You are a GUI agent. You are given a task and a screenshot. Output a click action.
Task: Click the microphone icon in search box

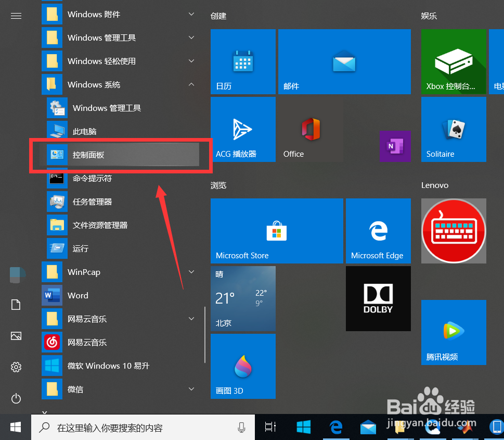241,428
